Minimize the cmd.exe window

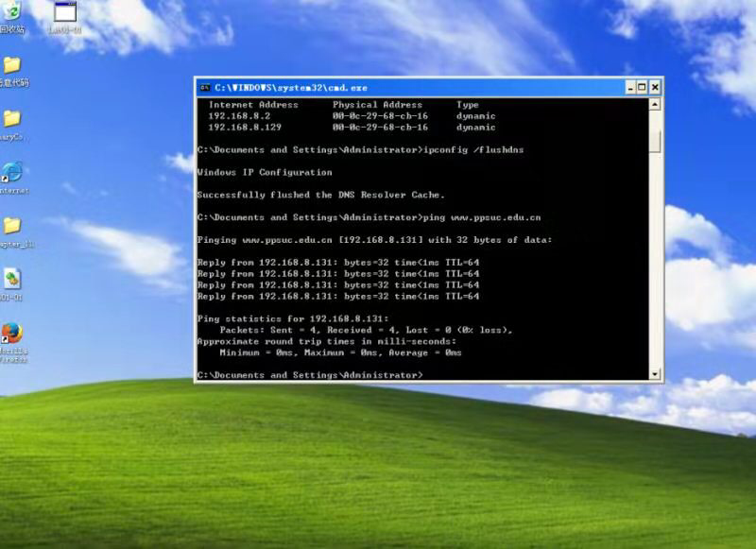tap(630, 87)
